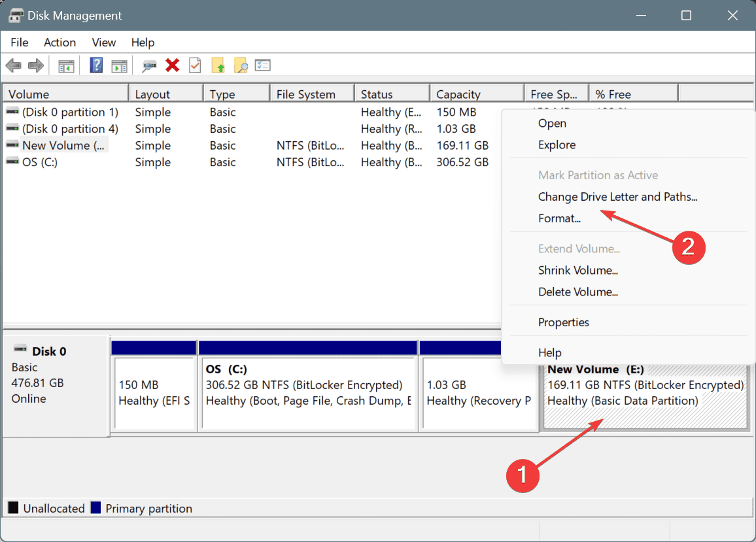Open the Action menu
Viewport: 756px width, 542px height.
pos(60,42)
